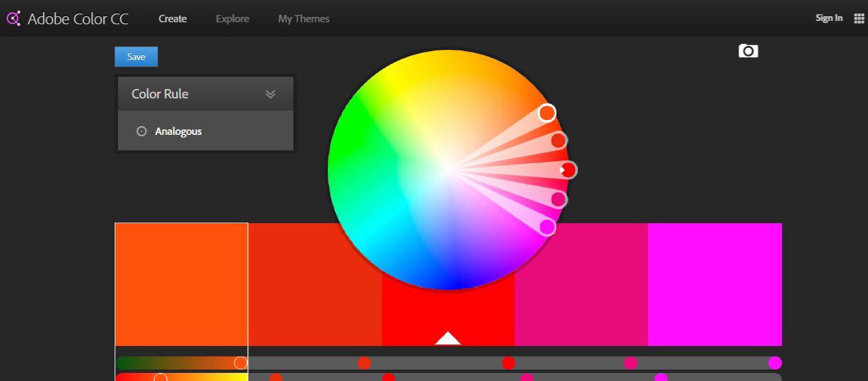Go to the Create tab
This screenshot has height=381, width=868.
(173, 18)
